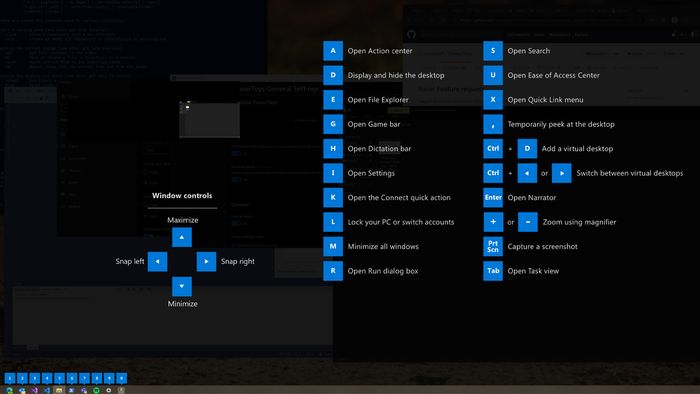
Task: Click the Tab key tile for Task view
Action: click(x=493, y=271)
